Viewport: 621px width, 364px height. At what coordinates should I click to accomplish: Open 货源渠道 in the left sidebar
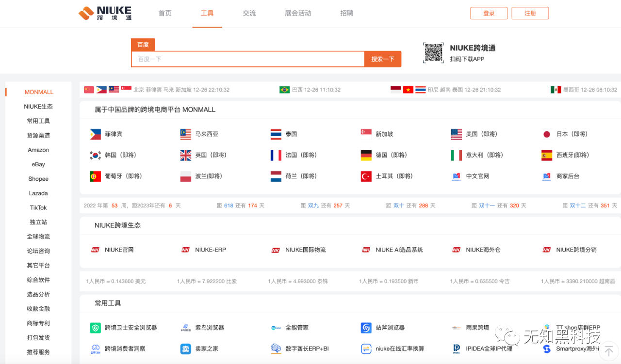pyautogui.click(x=38, y=136)
